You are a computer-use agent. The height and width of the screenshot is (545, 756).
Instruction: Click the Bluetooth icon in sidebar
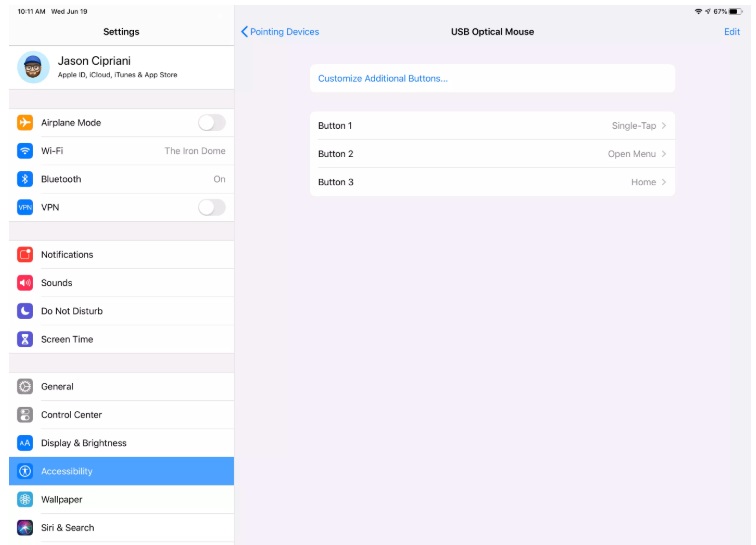pos(25,179)
